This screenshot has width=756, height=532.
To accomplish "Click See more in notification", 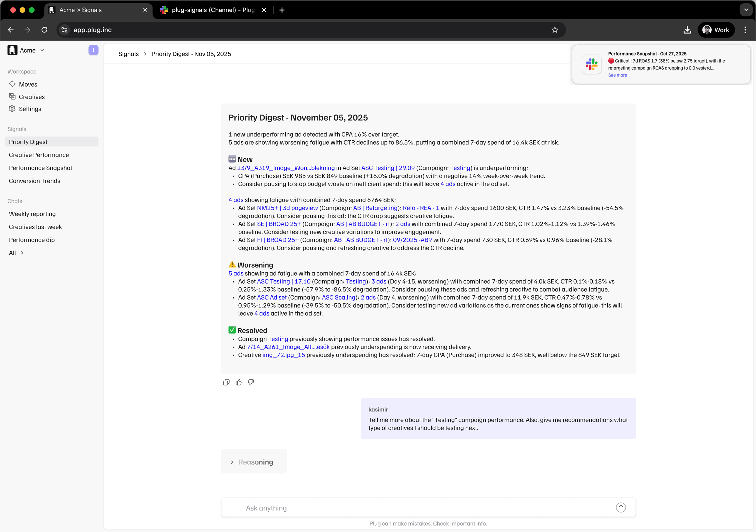I will [617, 75].
